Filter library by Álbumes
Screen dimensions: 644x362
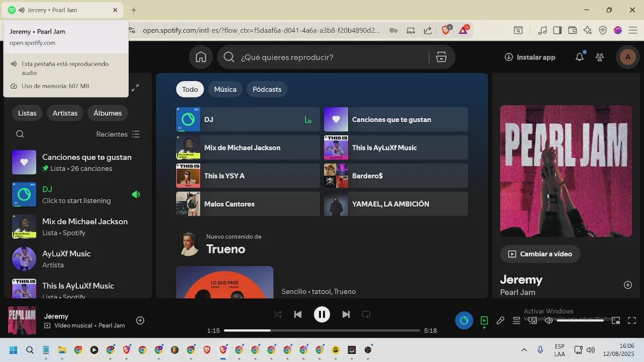click(x=108, y=113)
